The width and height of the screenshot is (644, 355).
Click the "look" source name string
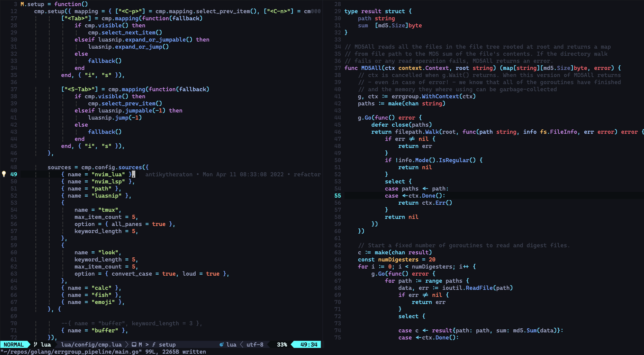click(x=108, y=252)
